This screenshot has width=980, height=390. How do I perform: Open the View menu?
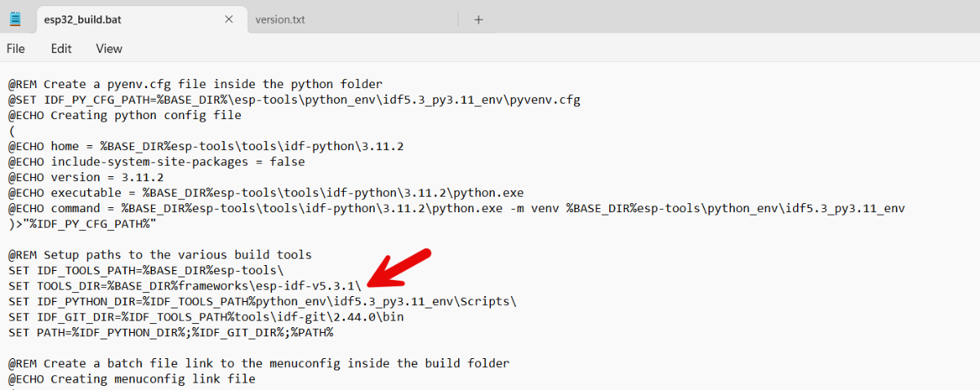pos(109,49)
